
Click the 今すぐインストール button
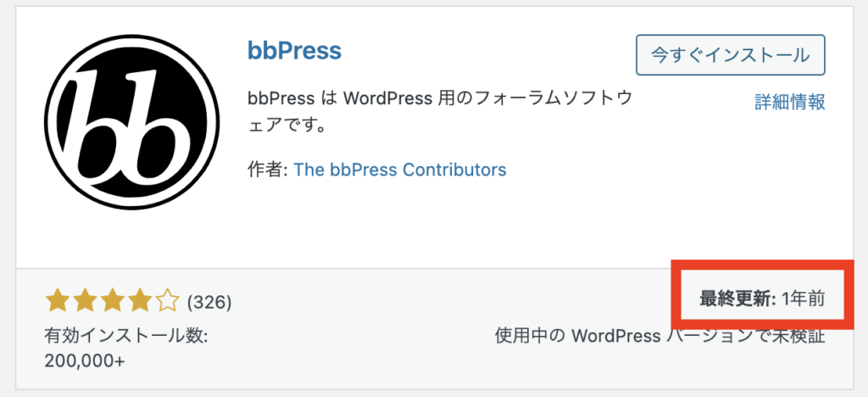click(x=730, y=55)
